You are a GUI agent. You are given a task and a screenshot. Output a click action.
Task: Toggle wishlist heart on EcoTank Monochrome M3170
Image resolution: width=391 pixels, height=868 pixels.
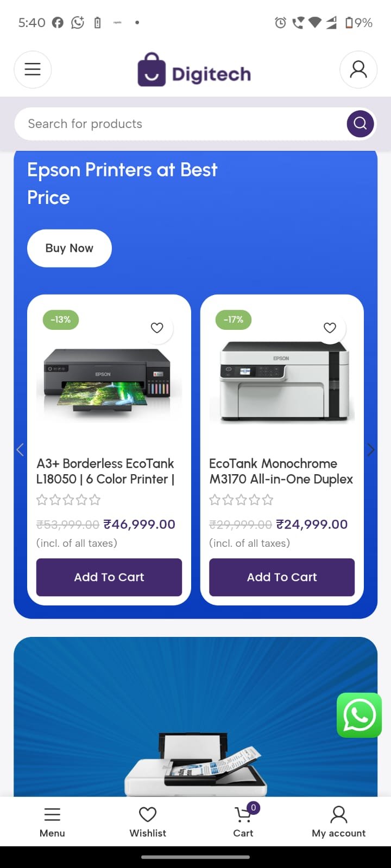(330, 328)
